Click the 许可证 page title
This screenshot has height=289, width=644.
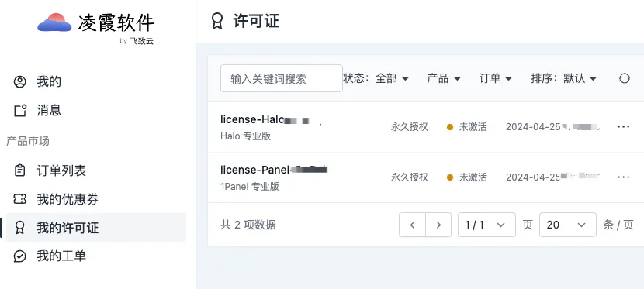[256, 21]
